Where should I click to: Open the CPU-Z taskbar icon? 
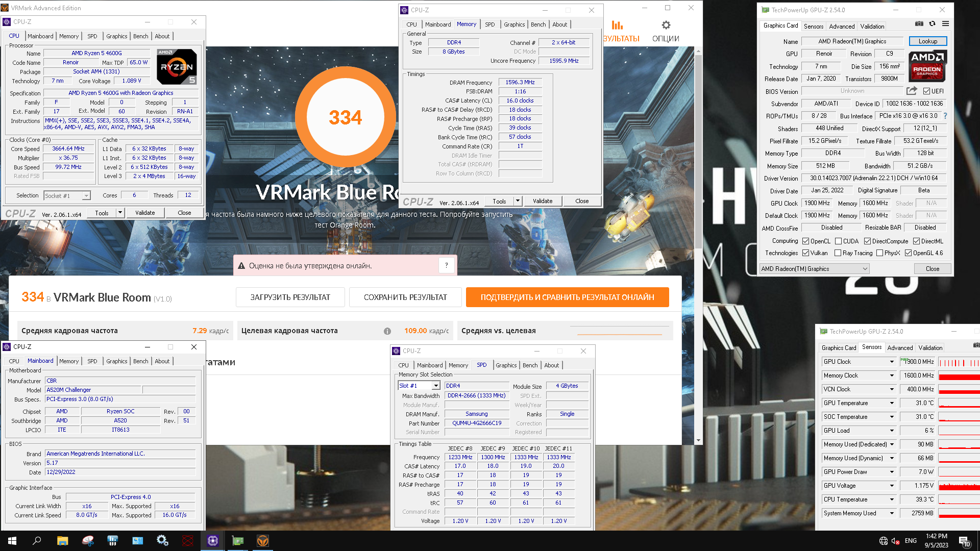click(213, 541)
